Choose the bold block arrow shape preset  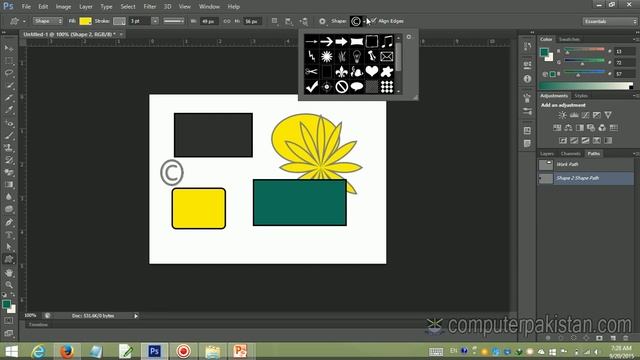tap(342, 41)
